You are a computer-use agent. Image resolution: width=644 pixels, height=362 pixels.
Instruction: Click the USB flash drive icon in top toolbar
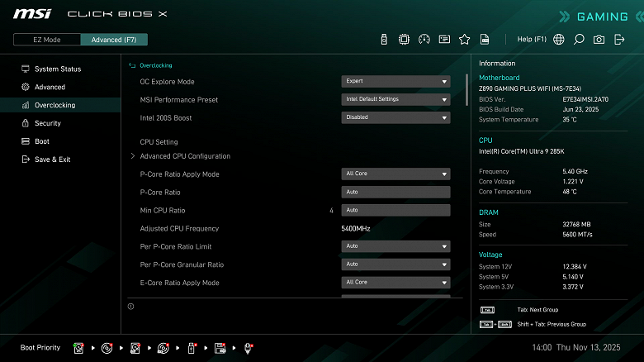tap(384, 39)
